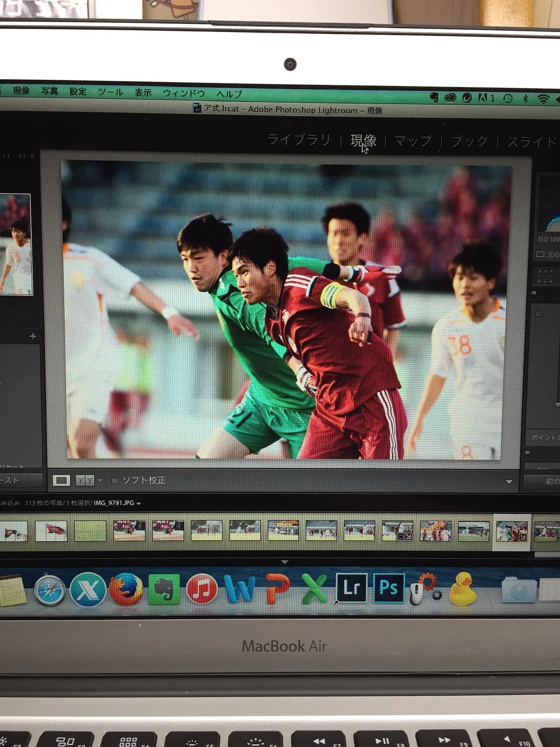The width and height of the screenshot is (560, 747).
Task: Switch to the ブック module
Action: (469, 141)
